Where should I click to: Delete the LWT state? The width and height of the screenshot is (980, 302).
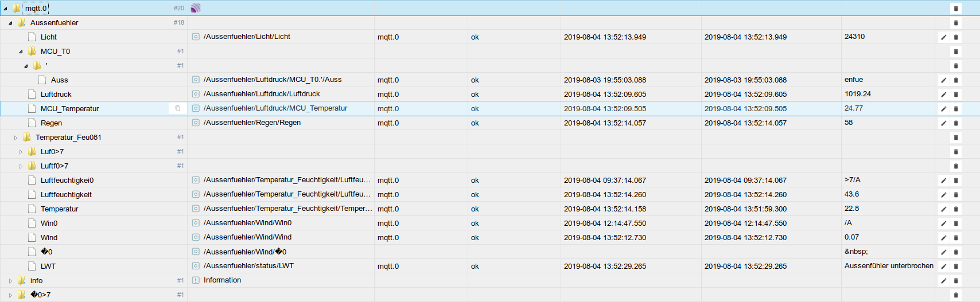point(956,266)
